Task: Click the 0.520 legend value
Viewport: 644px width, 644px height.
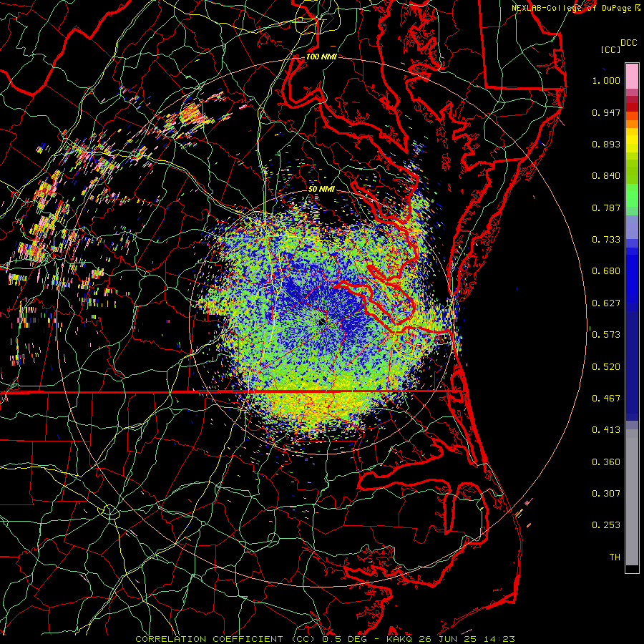Action: 606,367
